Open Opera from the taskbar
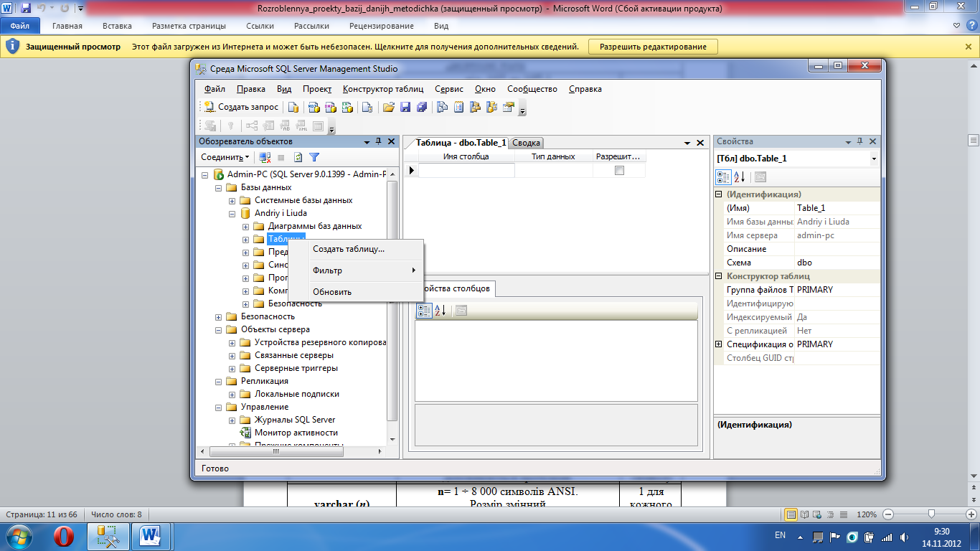This screenshot has width=980, height=551. tap(64, 536)
